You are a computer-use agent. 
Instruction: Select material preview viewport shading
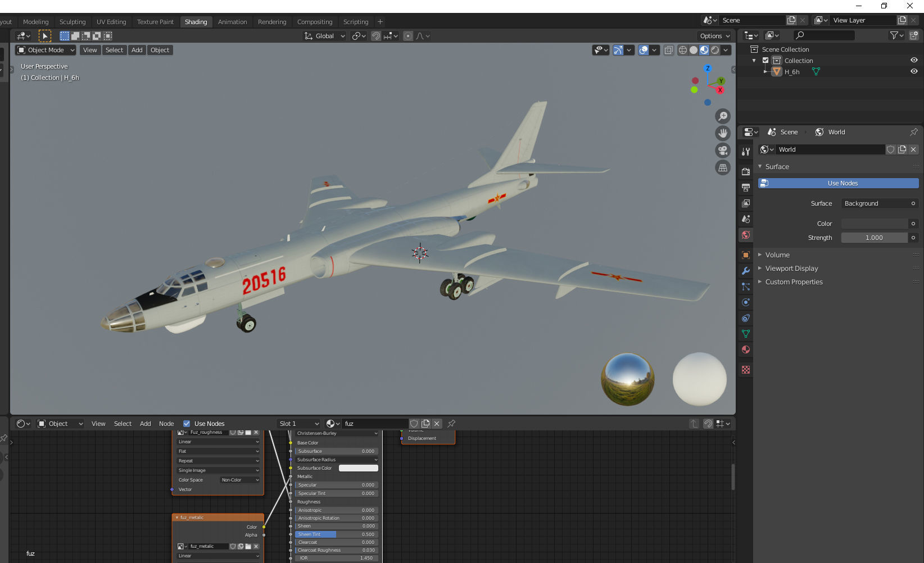pyautogui.click(x=704, y=50)
